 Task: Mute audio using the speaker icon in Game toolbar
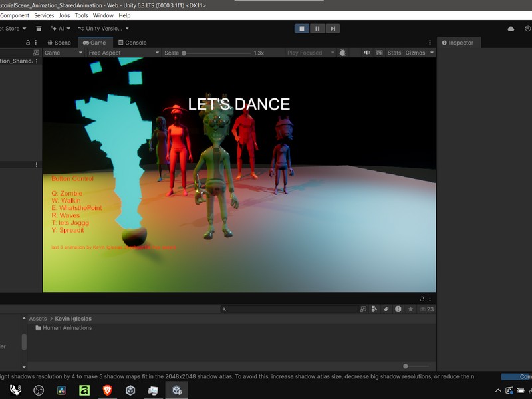click(x=367, y=54)
